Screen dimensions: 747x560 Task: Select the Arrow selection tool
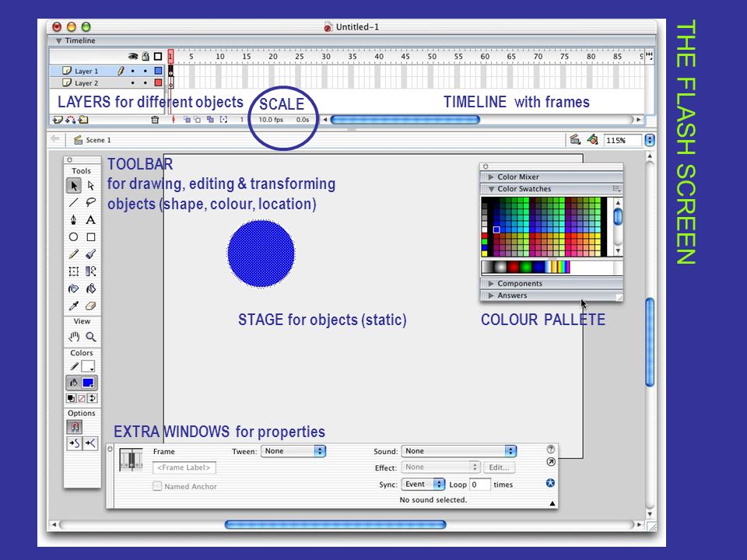(x=73, y=186)
